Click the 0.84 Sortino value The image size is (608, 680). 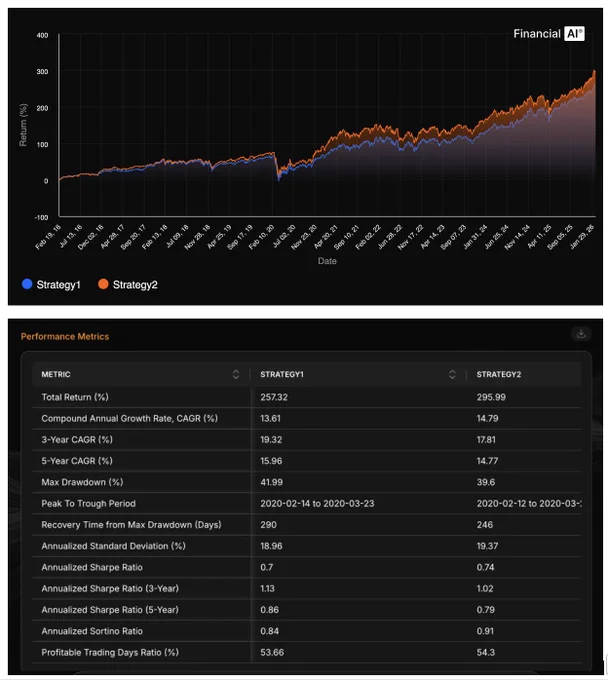pos(269,631)
